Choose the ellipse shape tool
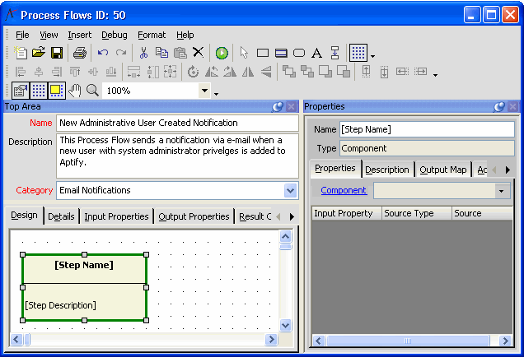The width and height of the screenshot is (527, 360). point(299,53)
